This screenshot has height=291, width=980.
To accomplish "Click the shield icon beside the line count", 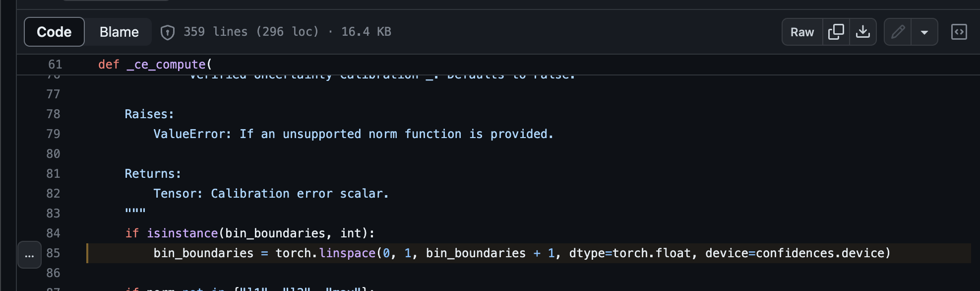I will click(x=168, y=31).
